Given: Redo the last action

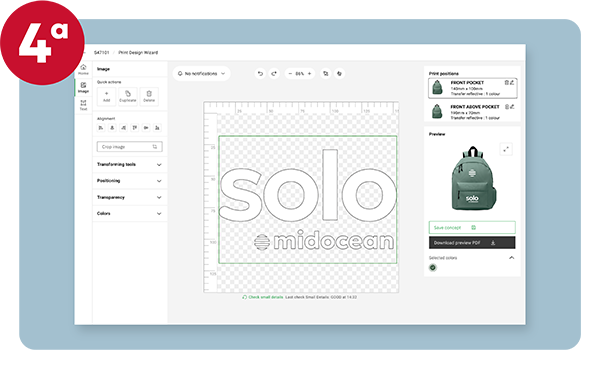Looking at the screenshot, I should point(274,73).
